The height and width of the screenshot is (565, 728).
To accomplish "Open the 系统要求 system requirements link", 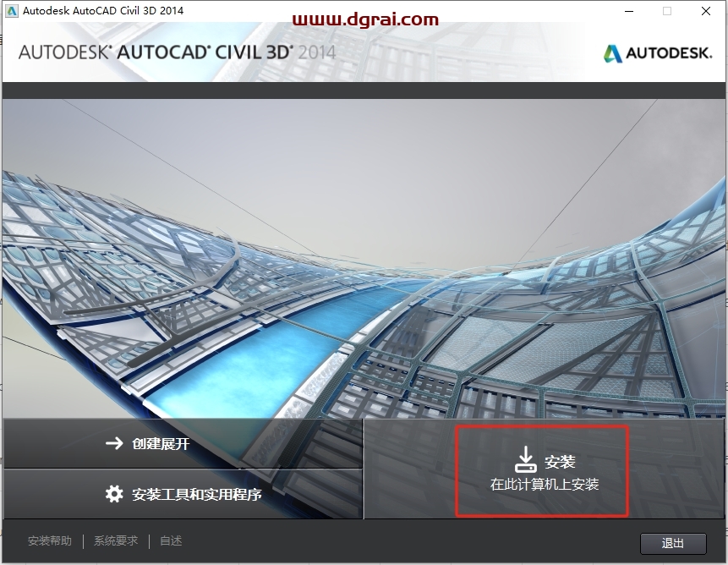I will 116,540.
